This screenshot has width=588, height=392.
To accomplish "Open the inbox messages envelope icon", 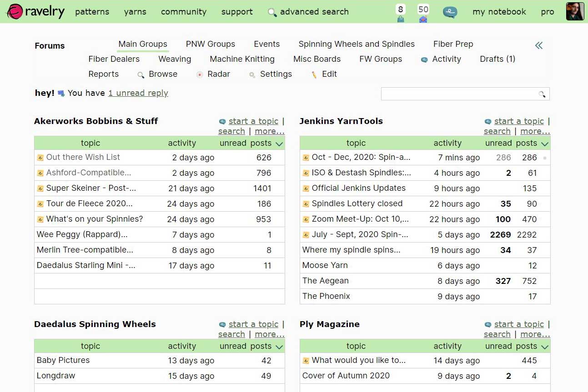I will (x=423, y=19).
